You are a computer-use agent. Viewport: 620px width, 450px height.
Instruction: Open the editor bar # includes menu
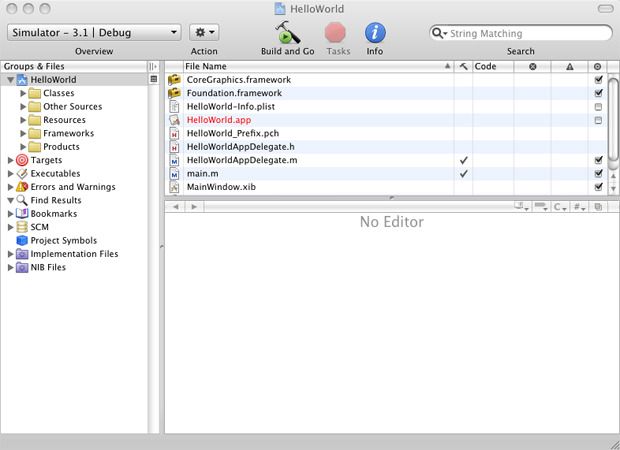[579, 207]
